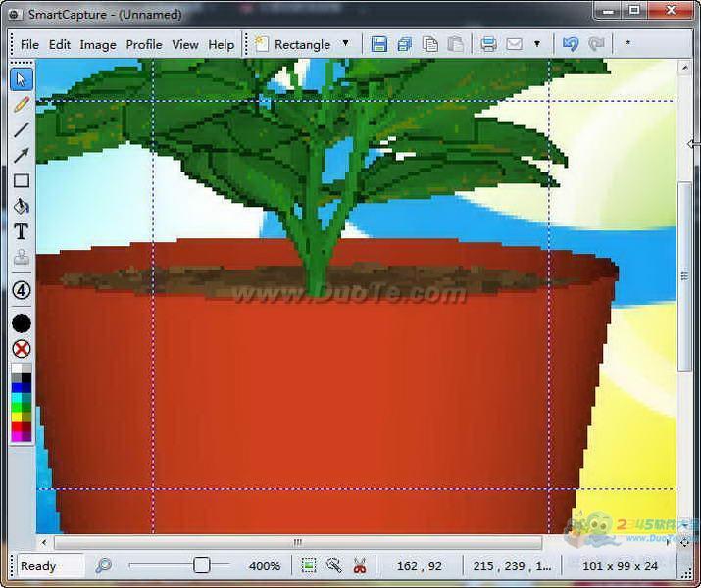This screenshot has width=701, height=588.
Task: Select the pointer arrow tool
Action: coord(21,79)
